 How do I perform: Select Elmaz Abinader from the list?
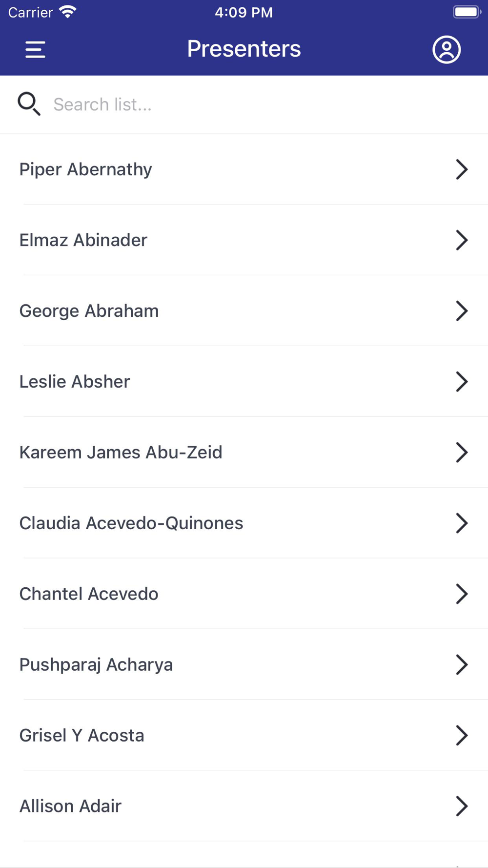pos(83,240)
